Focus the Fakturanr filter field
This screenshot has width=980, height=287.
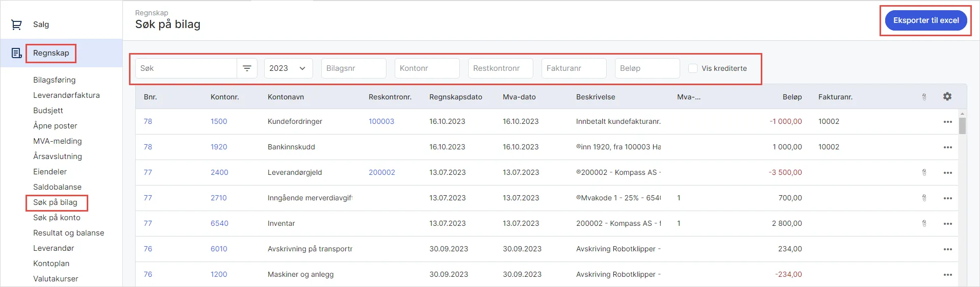pyautogui.click(x=574, y=68)
